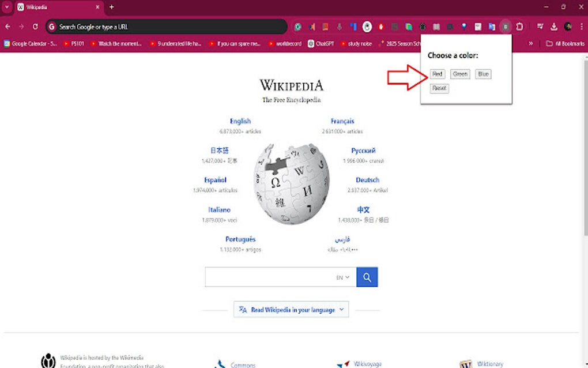Open the Italiano Wikipedia link

coord(220,210)
